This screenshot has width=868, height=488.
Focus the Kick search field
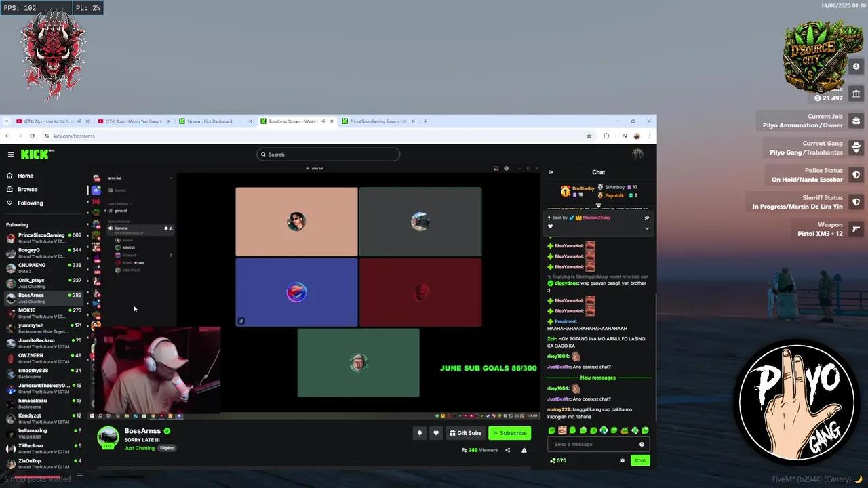[x=328, y=155]
